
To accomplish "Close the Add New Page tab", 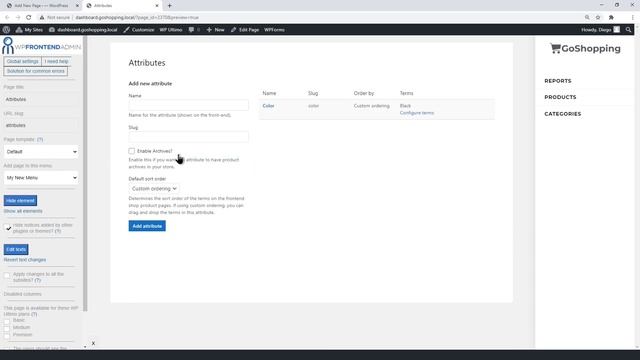I will click(x=77, y=6).
